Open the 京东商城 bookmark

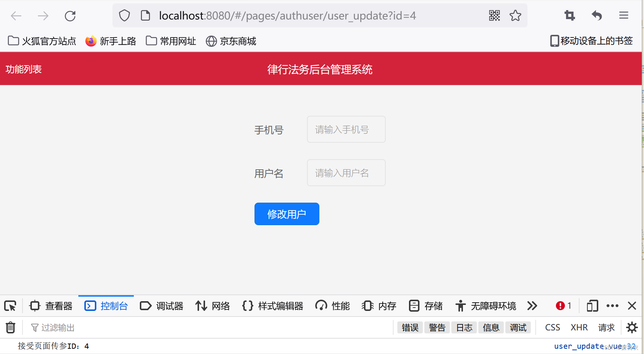[231, 41]
